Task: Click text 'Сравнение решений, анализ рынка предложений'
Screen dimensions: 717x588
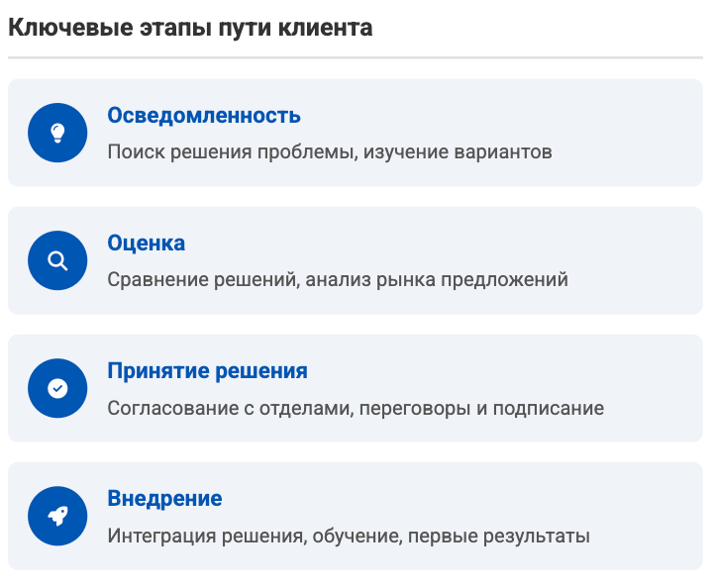Action: click(338, 279)
